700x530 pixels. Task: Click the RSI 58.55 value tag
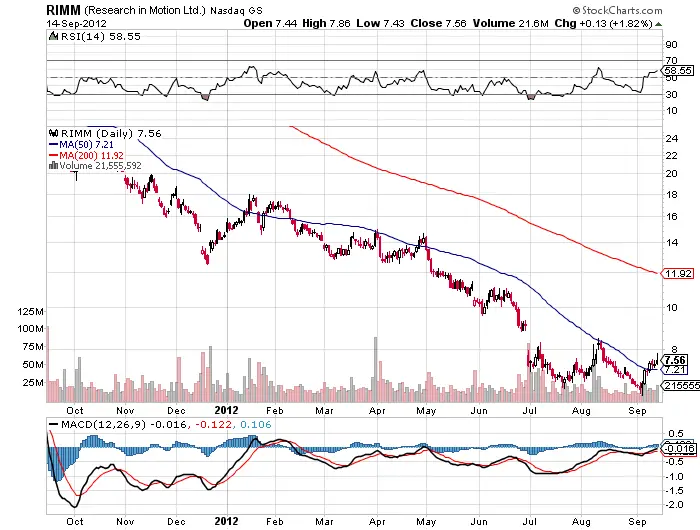click(678, 71)
